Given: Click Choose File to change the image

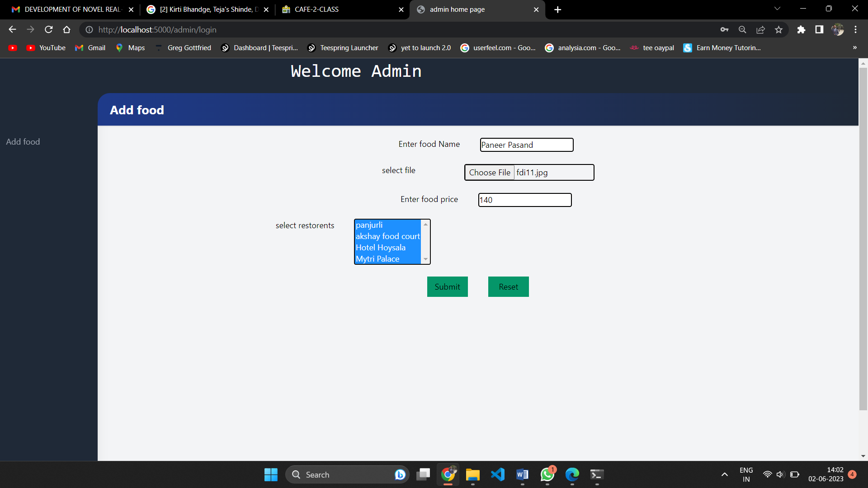Looking at the screenshot, I should (490, 172).
